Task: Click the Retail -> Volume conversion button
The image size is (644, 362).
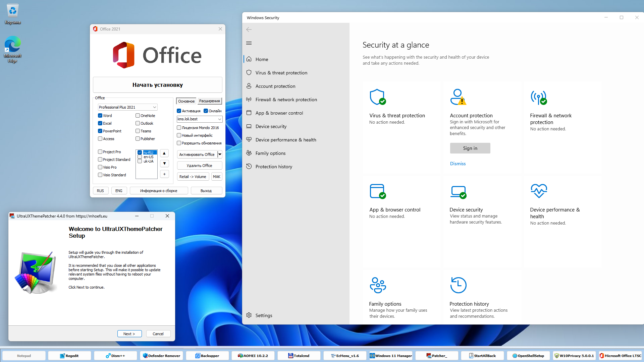Action: (x=193, y=176)
